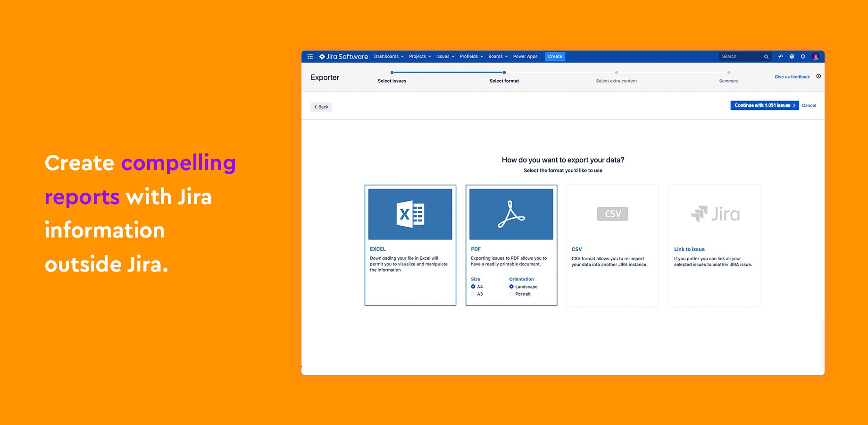This screenshot has height=425, width=868.
Task: Expand the Dashboards menu
Action: pyautogui.click(x=389, y=56)
